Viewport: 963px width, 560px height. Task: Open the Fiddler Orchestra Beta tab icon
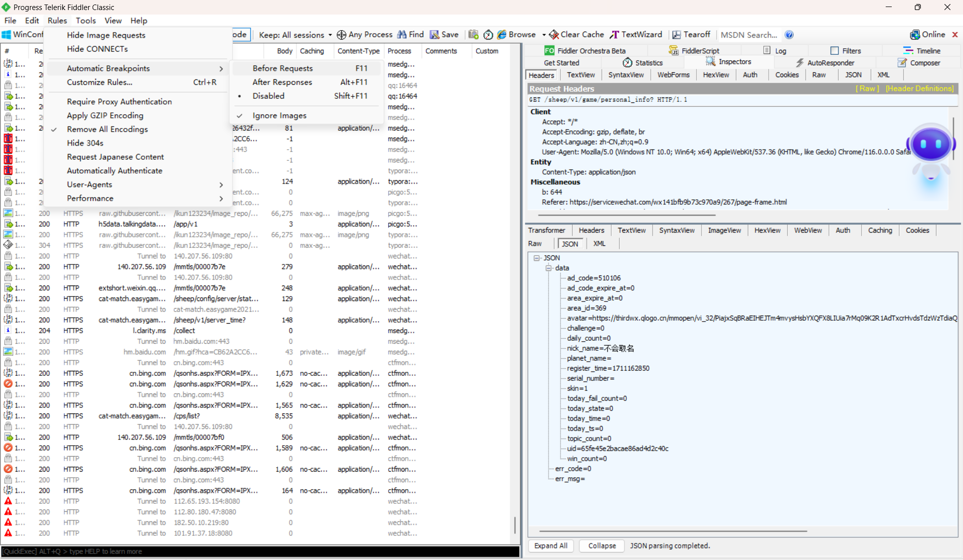[549, 51]
